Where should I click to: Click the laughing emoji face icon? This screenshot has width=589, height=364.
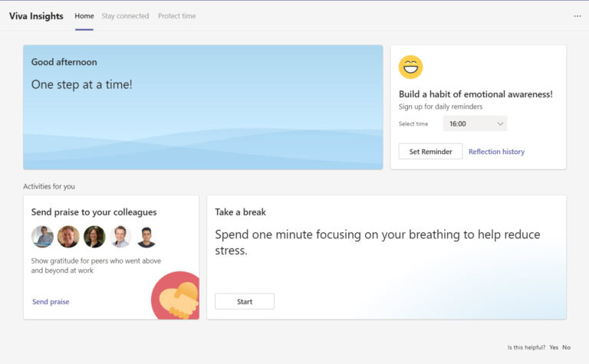point(410,67)
